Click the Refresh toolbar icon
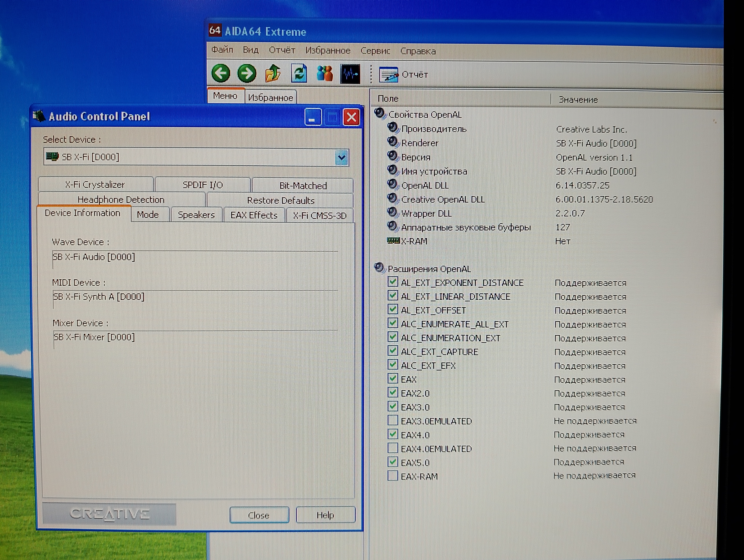This screenshot has width=744, height=560. pos(299,73)
